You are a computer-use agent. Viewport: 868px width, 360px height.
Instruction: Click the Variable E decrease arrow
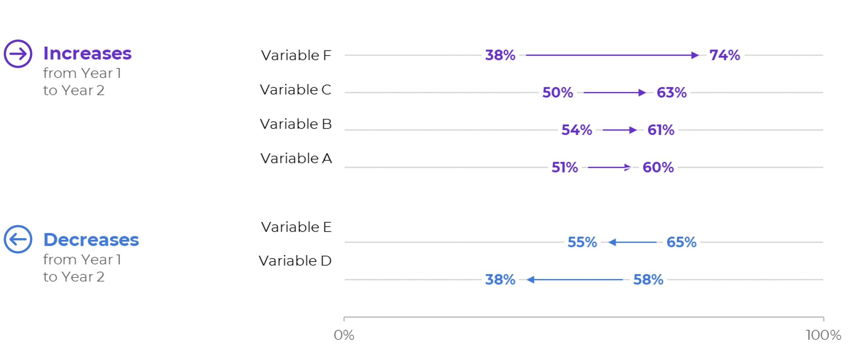633,242
